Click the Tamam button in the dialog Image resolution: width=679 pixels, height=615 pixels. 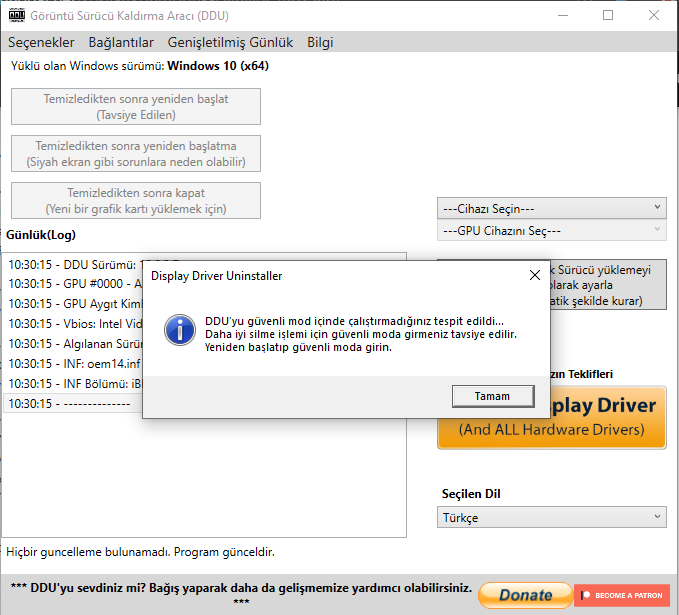pos(493,396)
